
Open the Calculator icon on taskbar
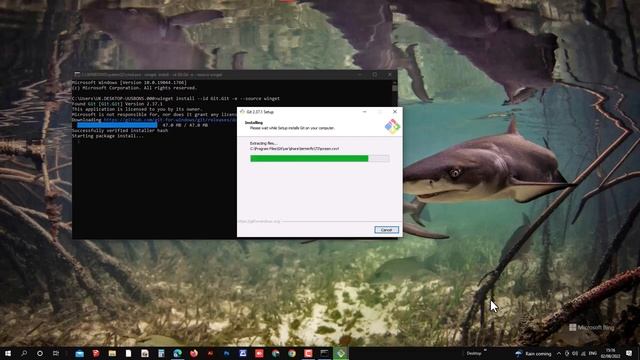point(161,353)
